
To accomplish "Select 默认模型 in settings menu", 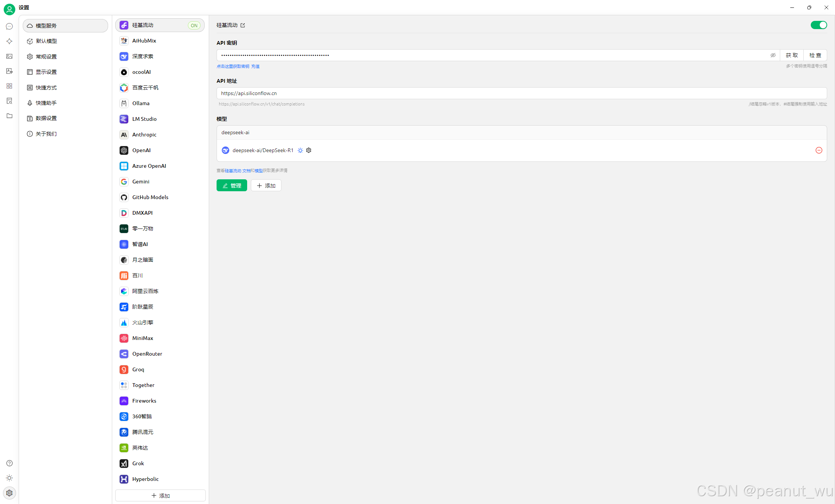I will (x=46, y=41).
